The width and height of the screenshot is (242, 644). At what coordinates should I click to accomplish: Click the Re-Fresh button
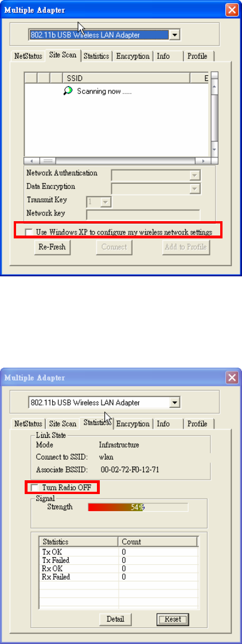click(x=52, y=247)
